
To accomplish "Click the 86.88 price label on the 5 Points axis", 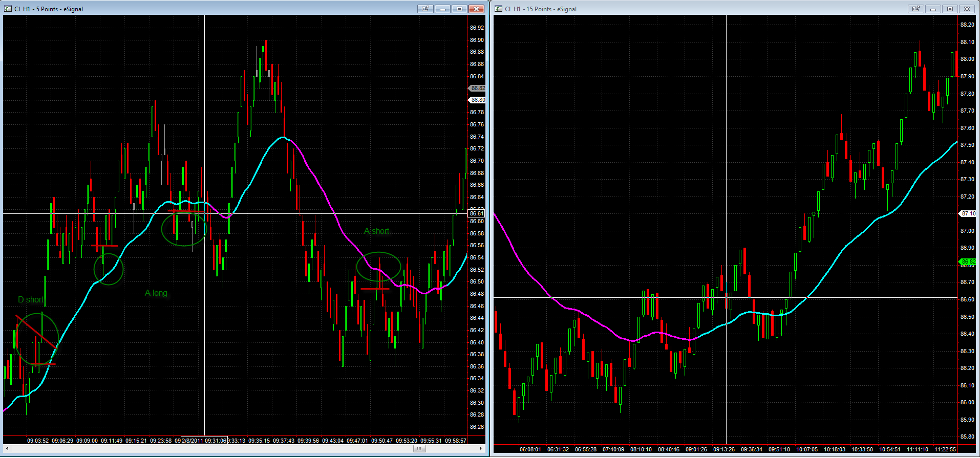I will pos(477,52).
